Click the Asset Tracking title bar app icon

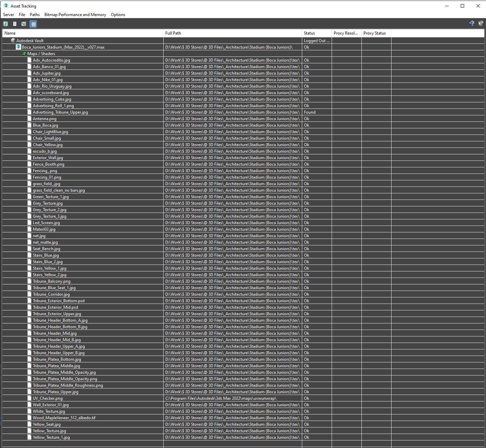point(6,6)
